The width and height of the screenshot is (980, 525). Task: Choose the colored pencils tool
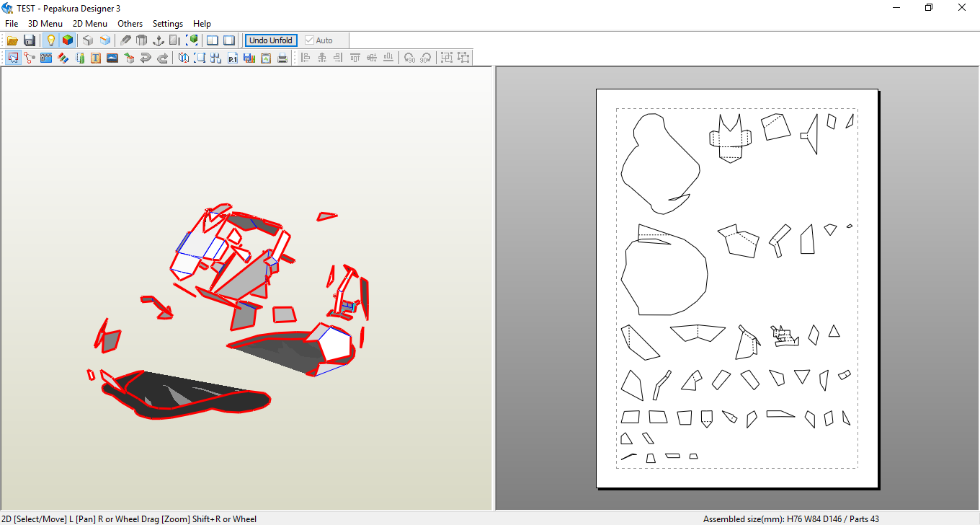pos(63,58)
